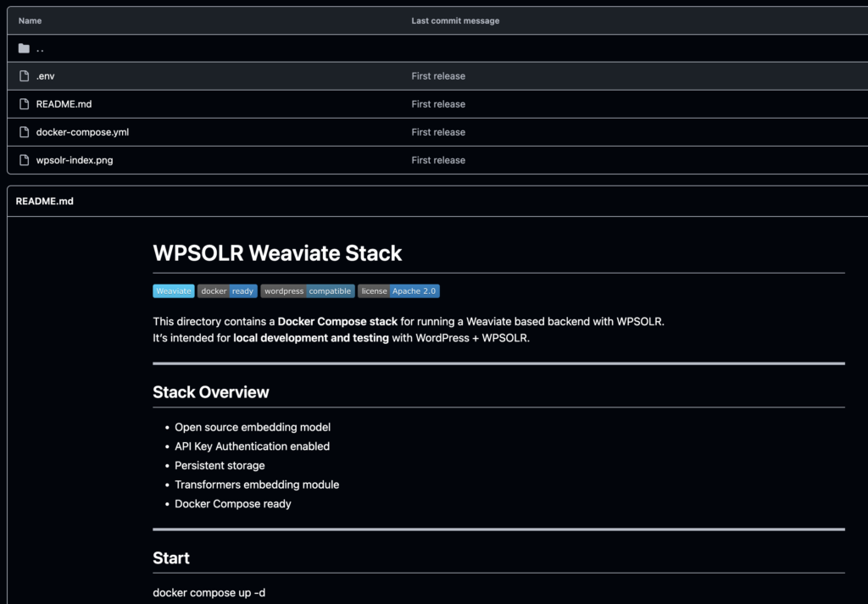Image resolution: width=868 pixels, height=604 pixels.
Task: Click the WPSOLR Weaviate Stack heading
Action: tap(277, 253)
